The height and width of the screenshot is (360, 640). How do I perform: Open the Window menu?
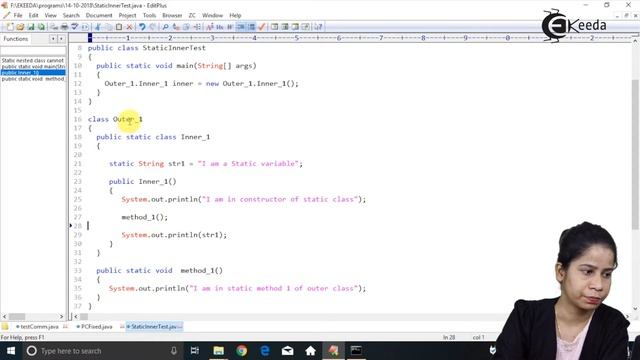point(212,16)
